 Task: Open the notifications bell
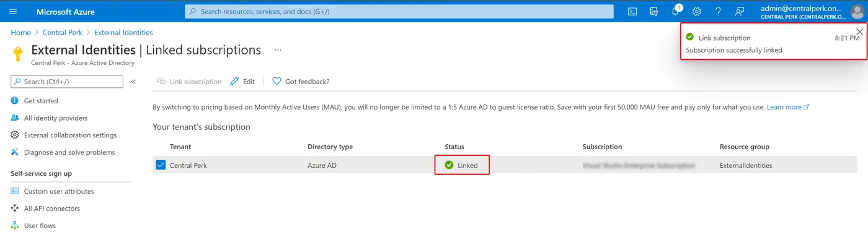coord(676,11)
